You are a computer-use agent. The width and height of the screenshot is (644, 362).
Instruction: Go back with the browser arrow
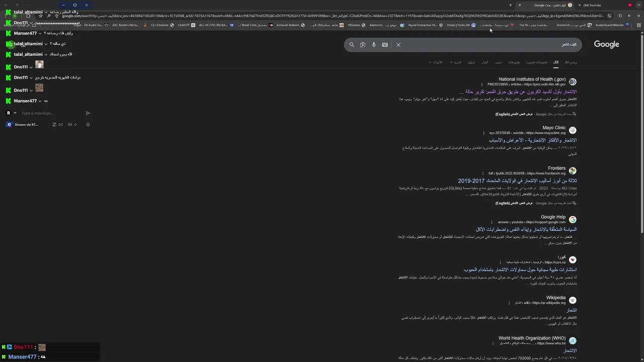pyautogui.click(x=638, y=16)
